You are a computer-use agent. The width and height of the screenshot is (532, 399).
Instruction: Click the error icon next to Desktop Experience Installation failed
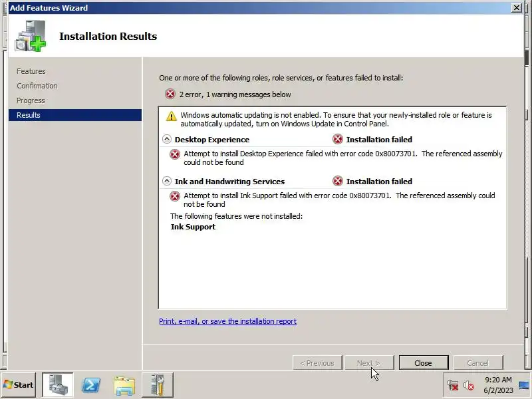pos(338,139)
